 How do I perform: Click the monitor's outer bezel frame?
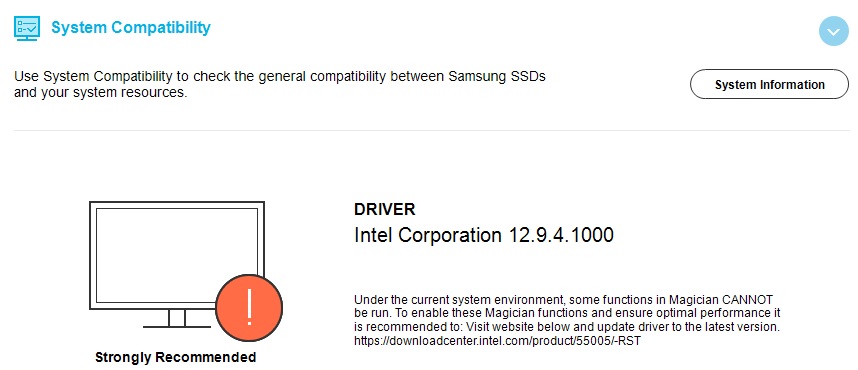(x=177, y=205)
